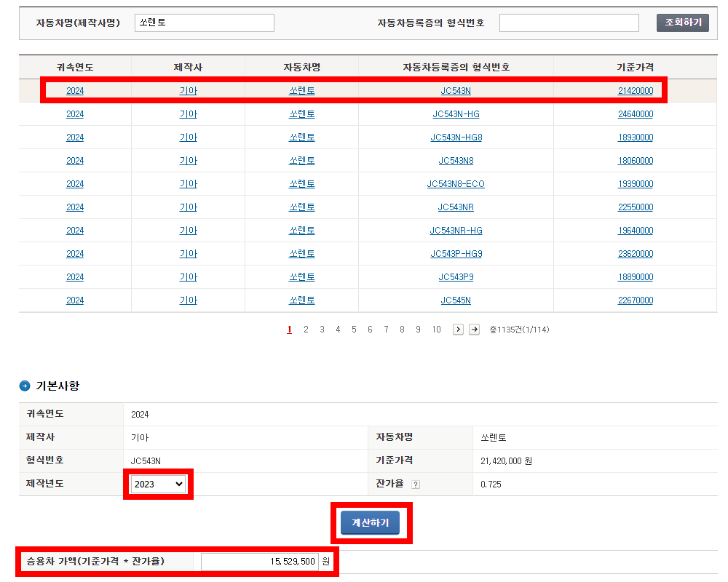Click the 21,420,000 원 기준가격 value
Screen dimensions: 728x582
tap(506, 461)
